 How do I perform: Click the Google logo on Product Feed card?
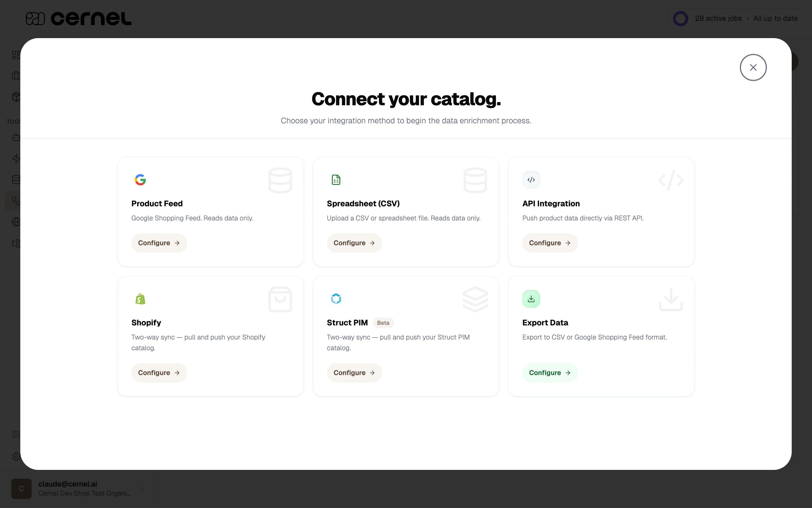[140, 180]
